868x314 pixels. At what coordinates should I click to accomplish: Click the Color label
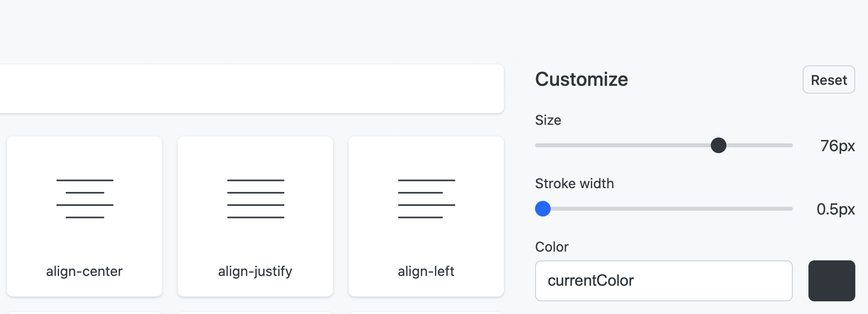pyautogui.click(x=552, y=247)
